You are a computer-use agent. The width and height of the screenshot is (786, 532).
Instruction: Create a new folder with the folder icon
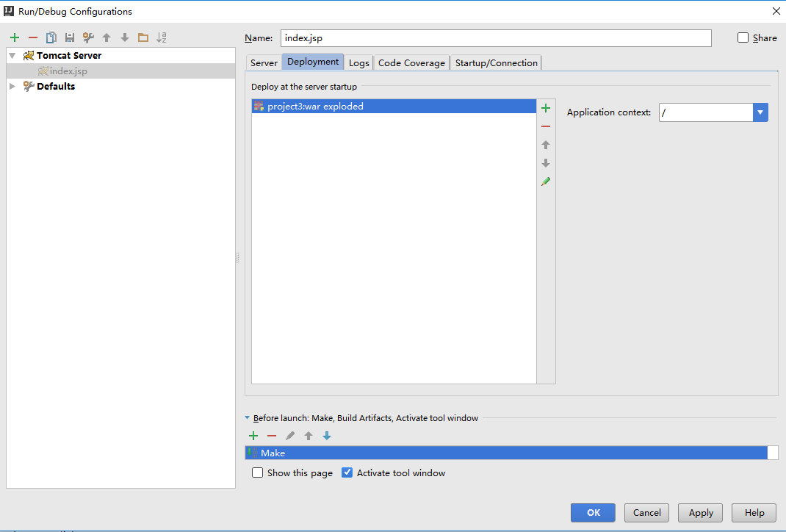coord(143,37)
